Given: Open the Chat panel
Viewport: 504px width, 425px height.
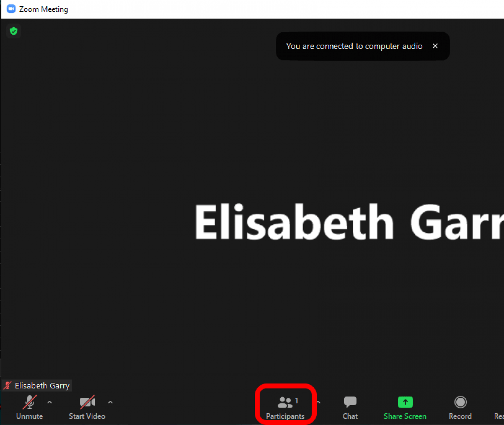Looking at the screenshot, I should tap(350, 408).
